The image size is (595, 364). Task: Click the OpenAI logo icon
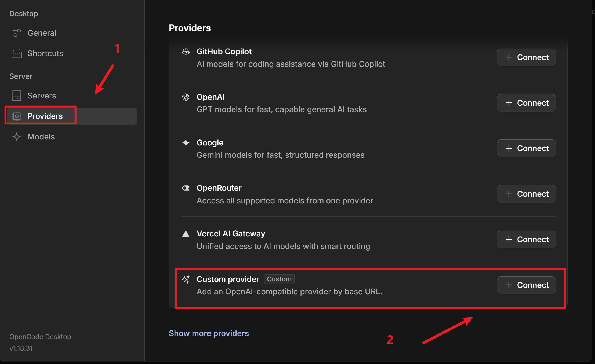pyautogui.click(x=186, y=97)
